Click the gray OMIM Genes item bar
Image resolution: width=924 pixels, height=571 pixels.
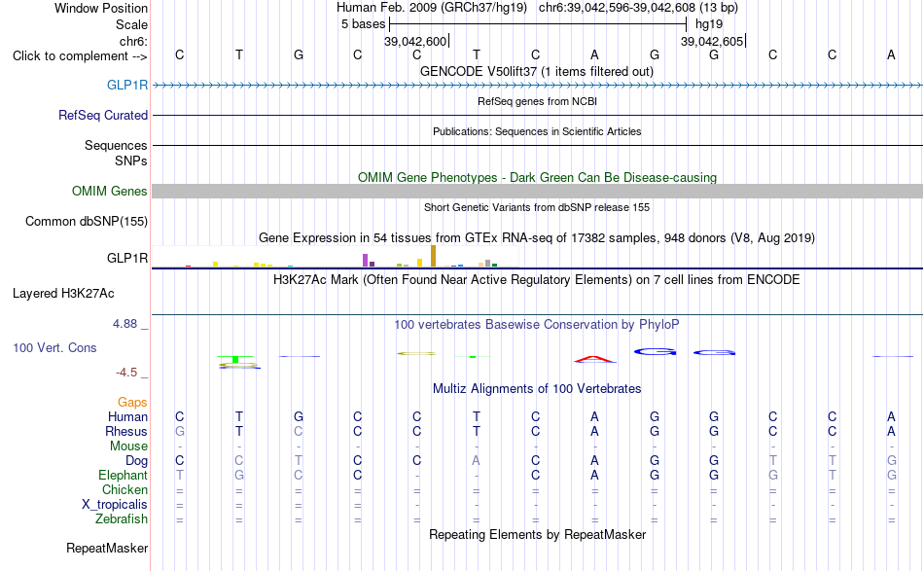point(537,191)
